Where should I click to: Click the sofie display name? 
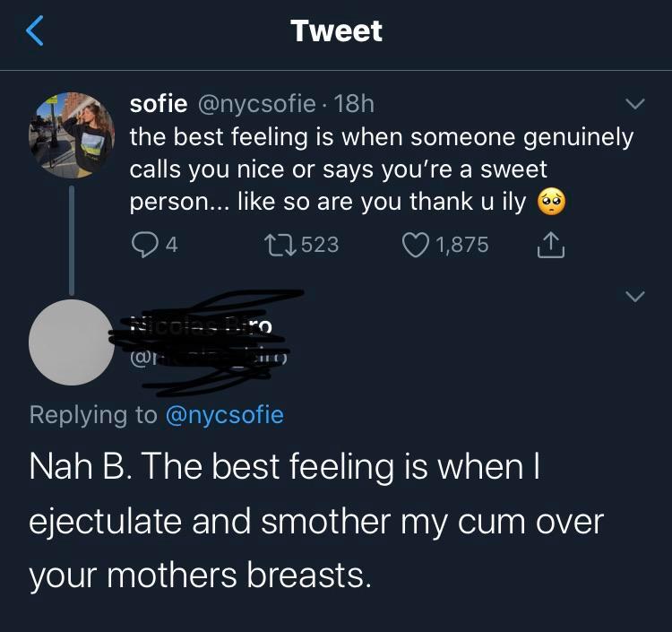[158, 105]
